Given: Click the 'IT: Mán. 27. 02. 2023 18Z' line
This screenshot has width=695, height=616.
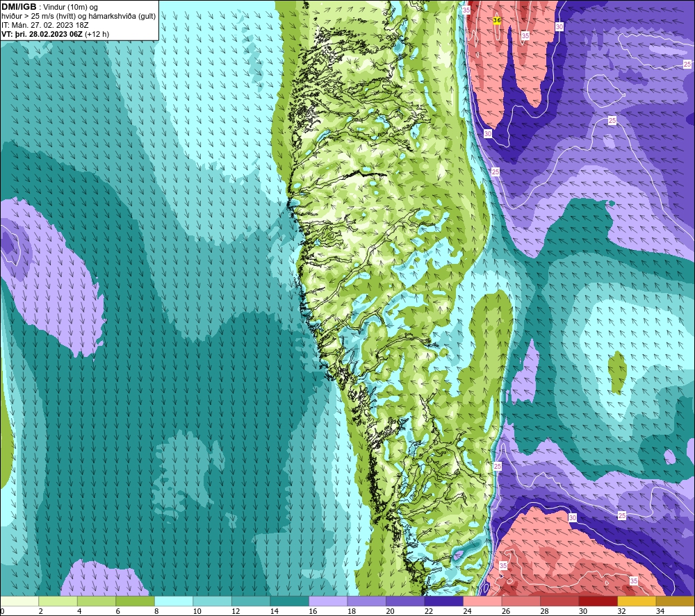Looking at the screenshot, I should 45,25.
